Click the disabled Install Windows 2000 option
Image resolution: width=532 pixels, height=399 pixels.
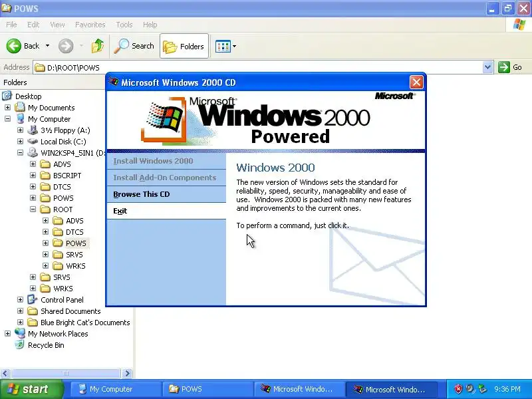166,161
